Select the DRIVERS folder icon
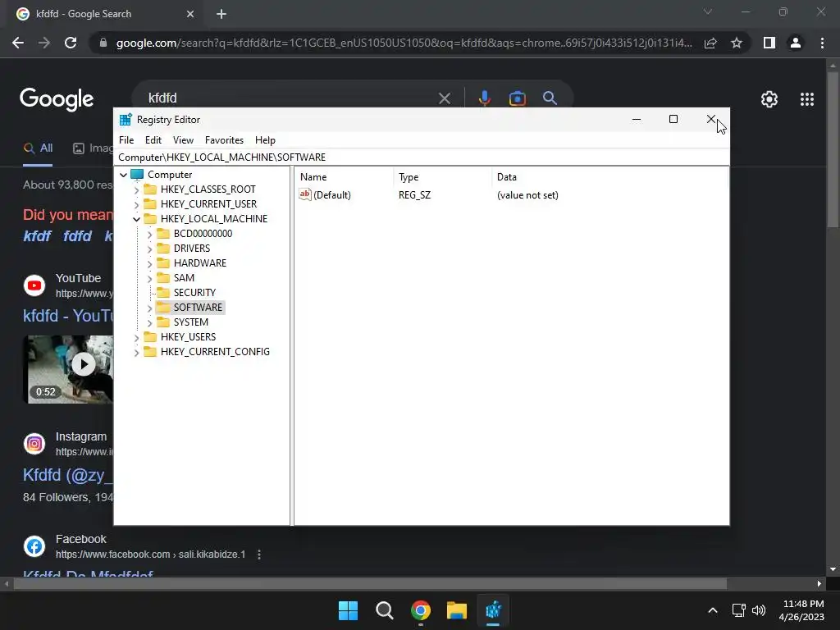840x630 pixels. click(163, 248)
